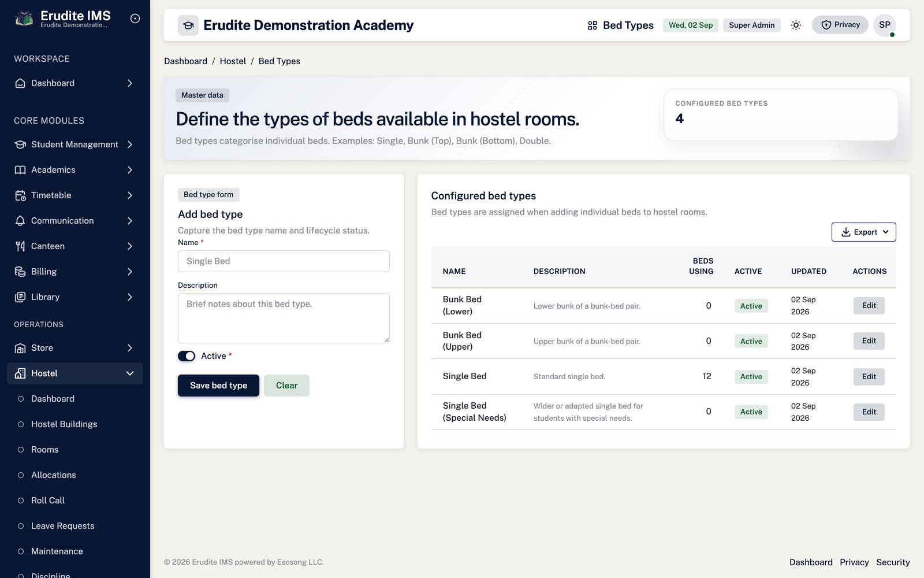Click the Super Admin badge
The width and height of the screenshot is (924, 578).
751,25
